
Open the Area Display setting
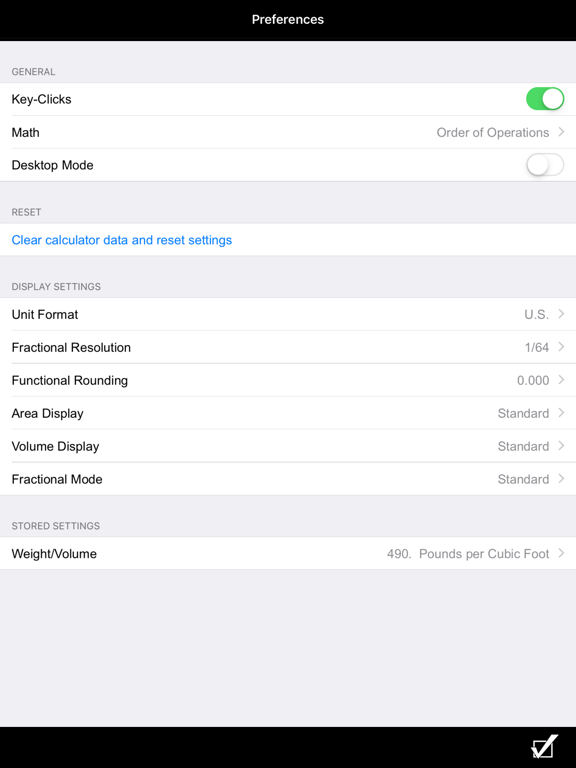tap(288, 413)
